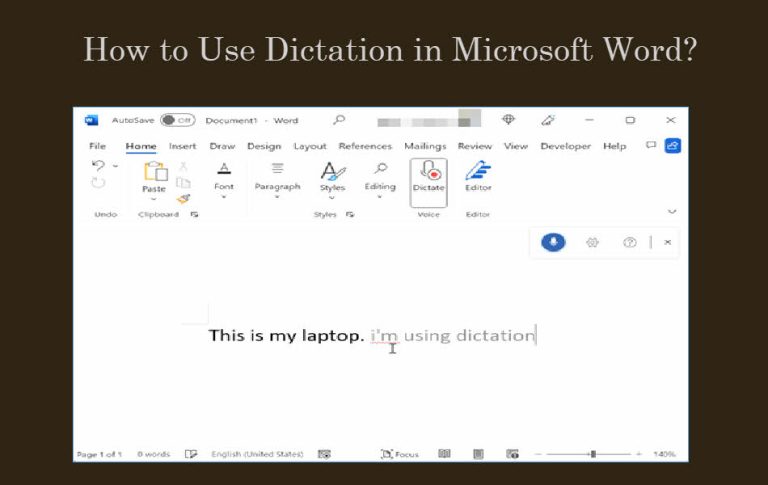
Task: Open the Help tab
Action: [x=615, y=146]
